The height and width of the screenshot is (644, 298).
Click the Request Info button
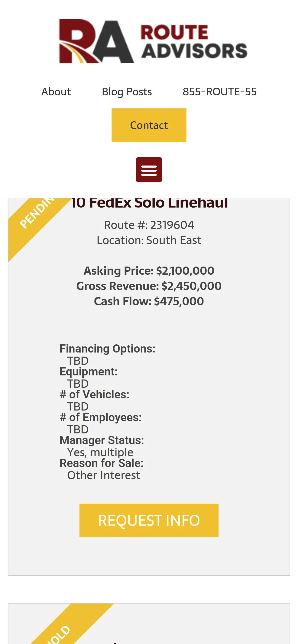pos(149,520)
